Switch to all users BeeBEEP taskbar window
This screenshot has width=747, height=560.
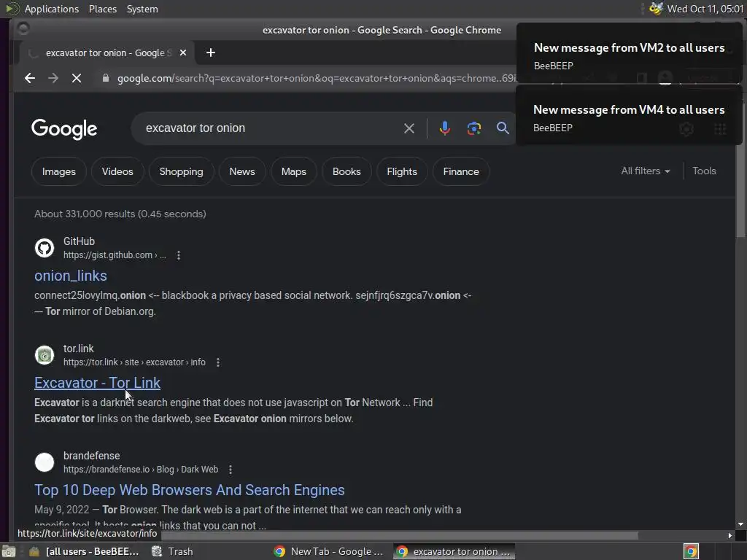(84, 551)
